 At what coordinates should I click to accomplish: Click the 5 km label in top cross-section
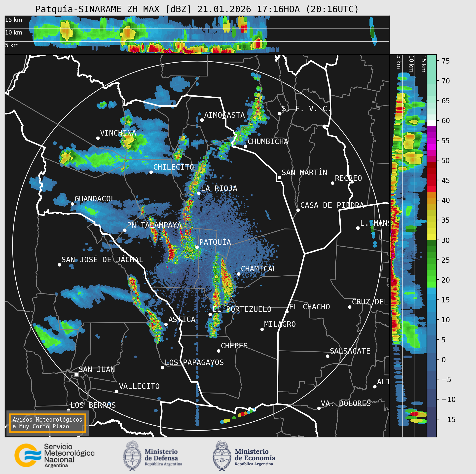click(12, 45)
